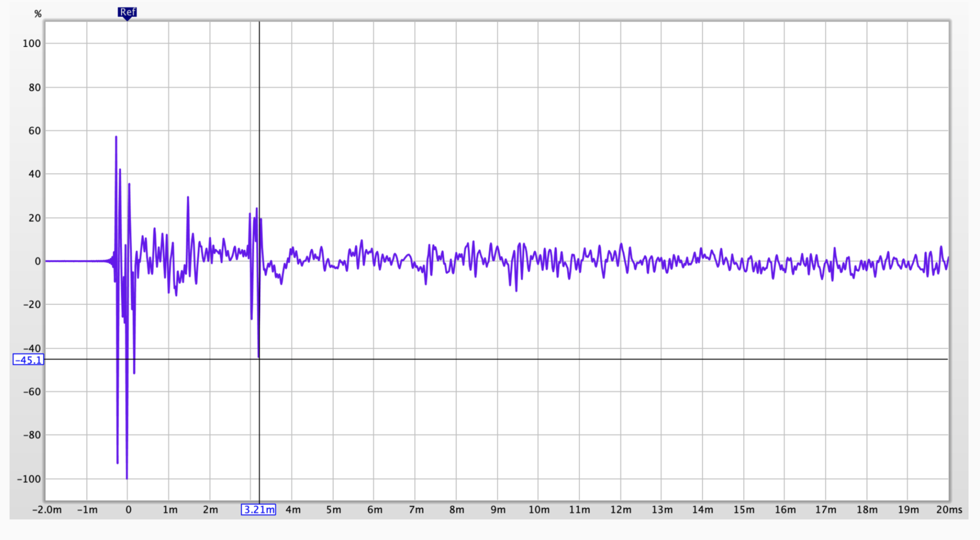Screen dimensions: 980x540
Task: Click the 5m label on time axis
Action: point(333,509)
